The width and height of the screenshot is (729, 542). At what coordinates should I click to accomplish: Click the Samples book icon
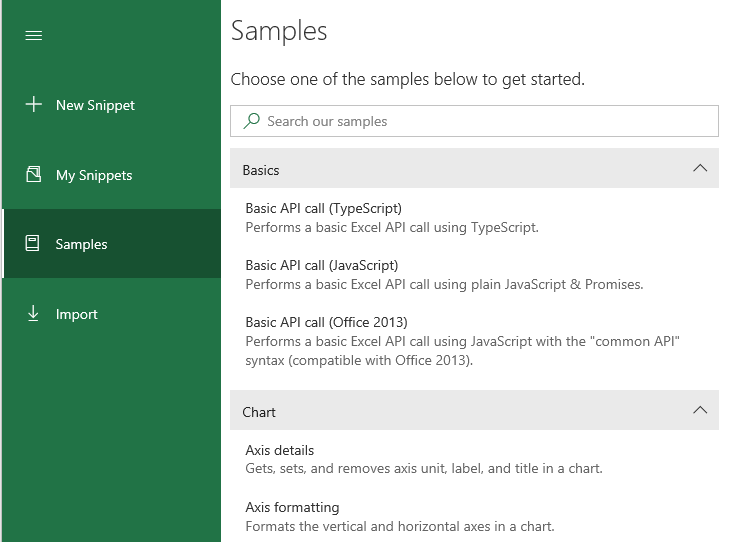[33, 244]
